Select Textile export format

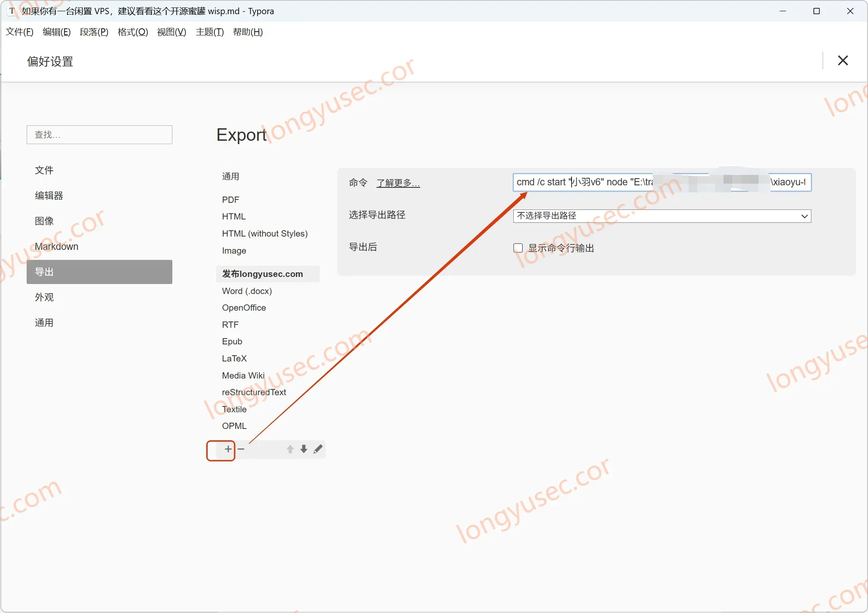(x=234, y=409)
